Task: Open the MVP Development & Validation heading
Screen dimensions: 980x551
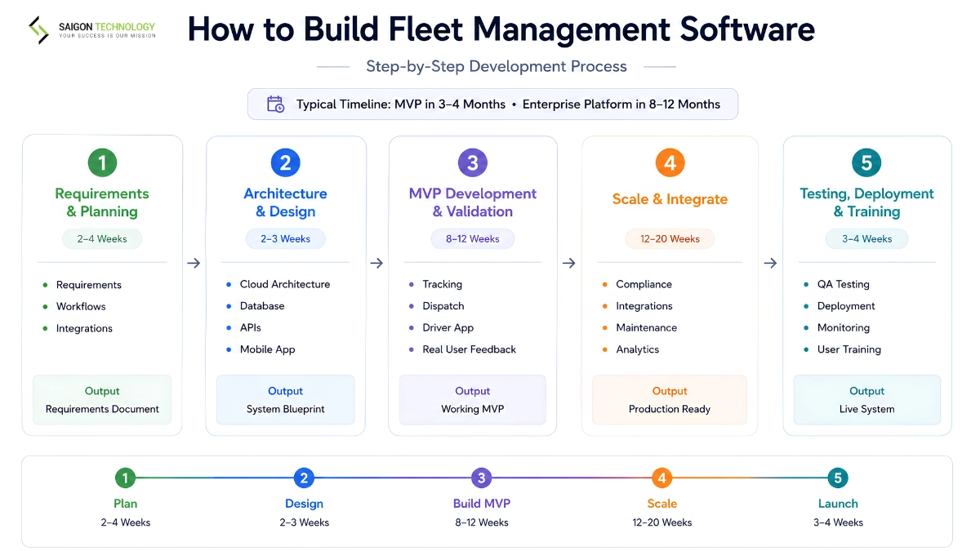Action: pyautogui.click(x=473, y=202)
